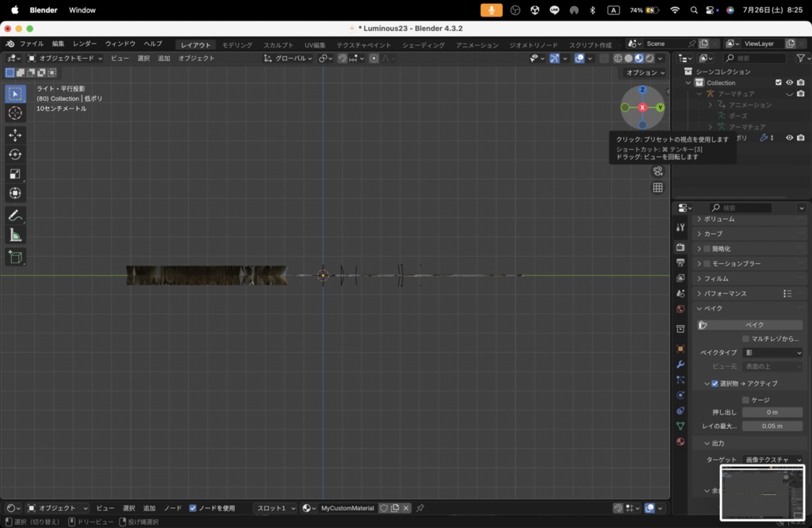Viewport: 812px width, 528px height.
Task: Open オブジェクトモード mode dropdown
Action: click(65, 59)
